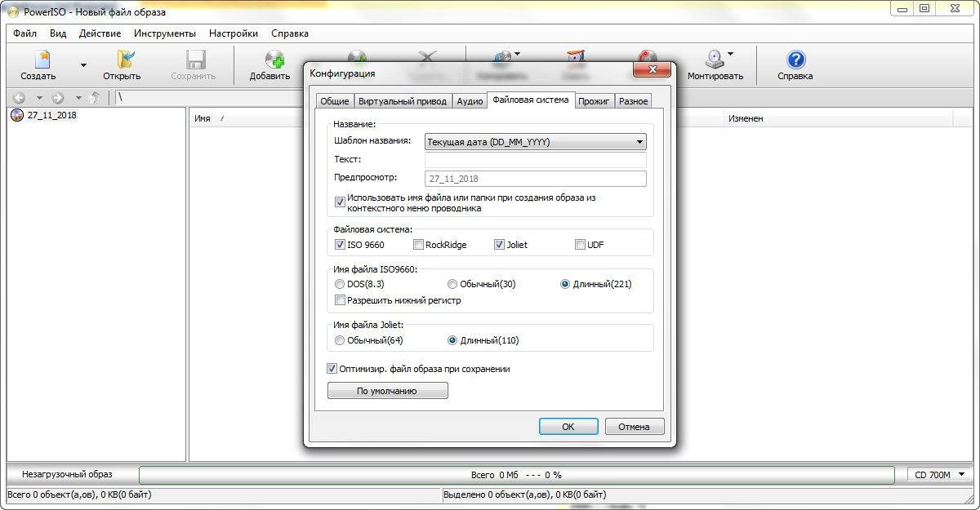Open the Файл menu

(x=24, y=33)
